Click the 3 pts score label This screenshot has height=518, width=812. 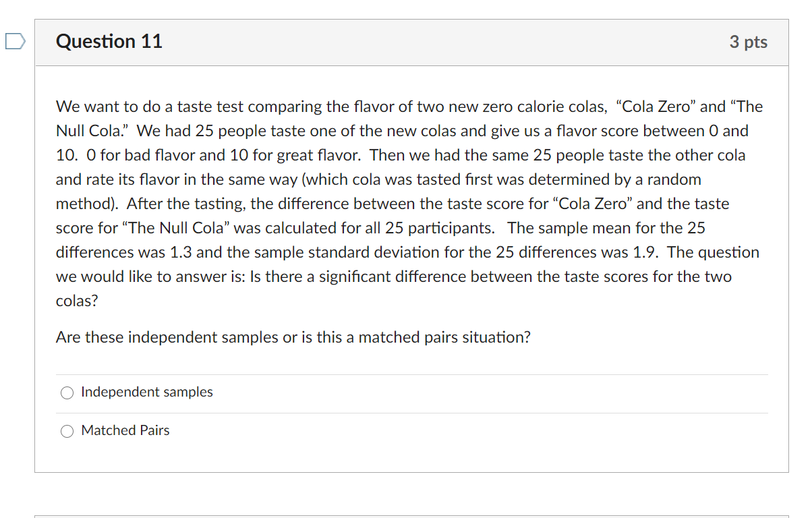point(749,42)
